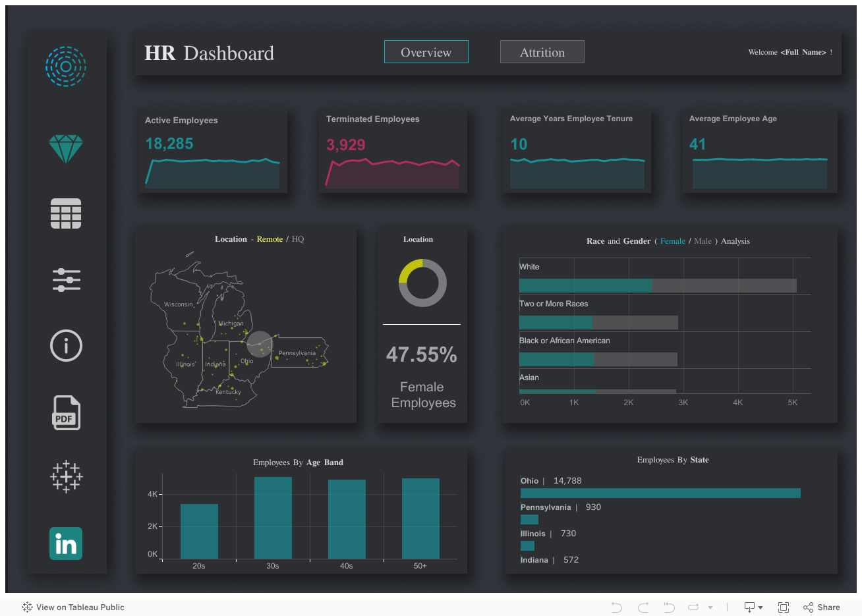The height and width of the screenshot is (616, 862).
Task: Click the Share button
Action: (x=822, y=607)
